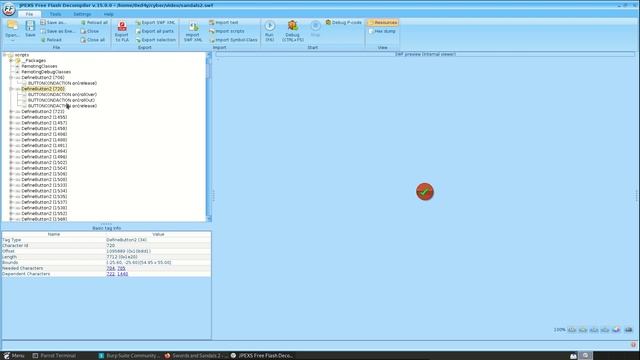Click Import text
The image size is (640, 360).
224,22
